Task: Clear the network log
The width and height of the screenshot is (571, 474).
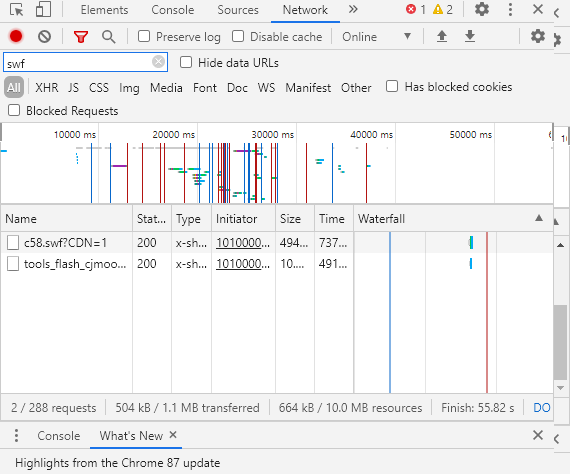Action: [44, 36]
